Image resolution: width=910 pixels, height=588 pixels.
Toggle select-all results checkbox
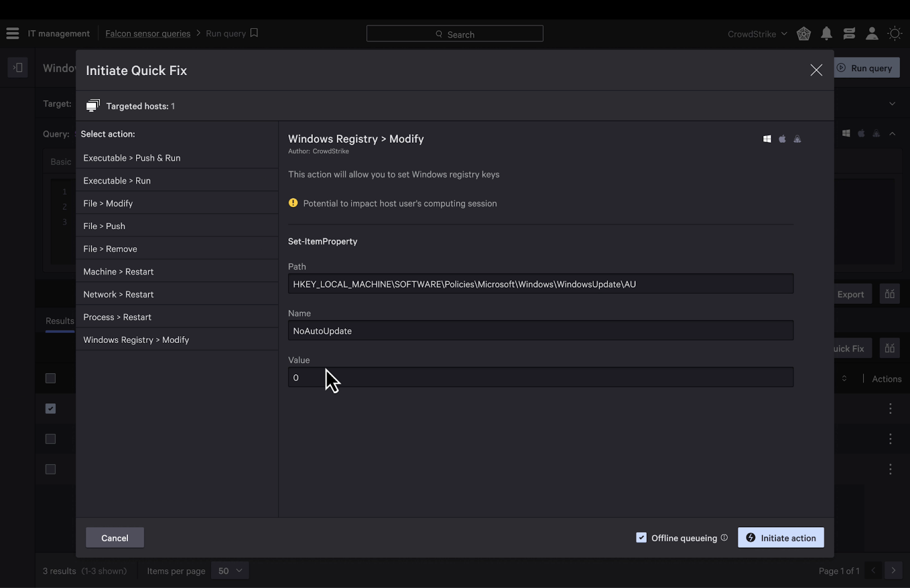[51, 378]
